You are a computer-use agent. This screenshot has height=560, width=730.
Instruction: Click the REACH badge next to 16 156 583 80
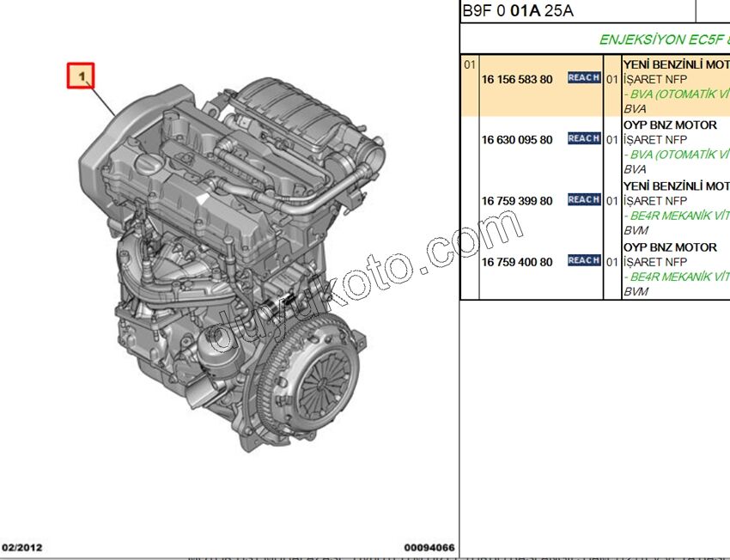click(x=581, y=77)
